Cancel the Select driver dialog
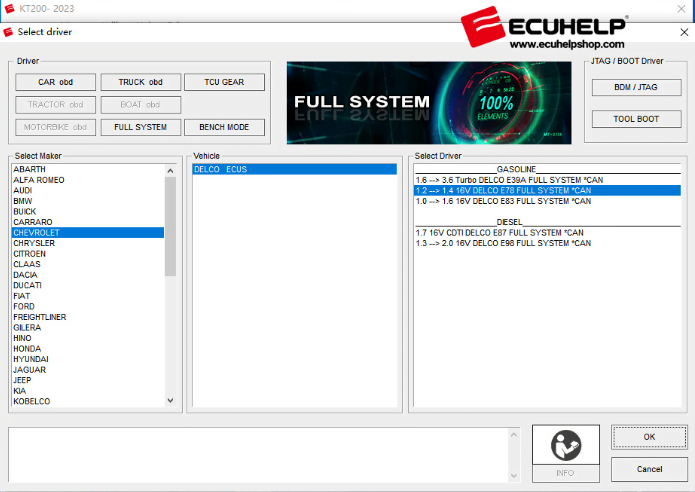This screenshot has width=695, height=492. pyautogui.click(x=649, y=469)
